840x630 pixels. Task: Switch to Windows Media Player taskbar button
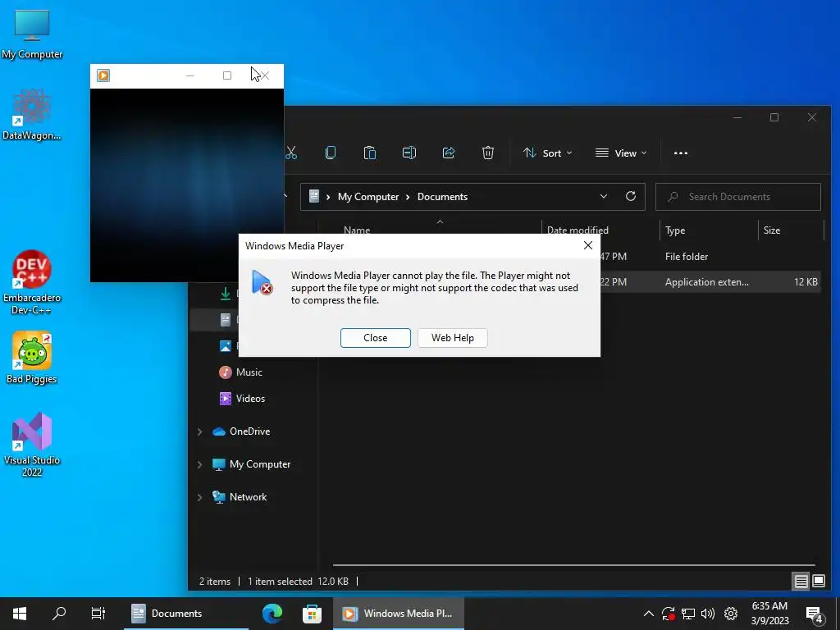pyautogui.click(x=398, y=614)
